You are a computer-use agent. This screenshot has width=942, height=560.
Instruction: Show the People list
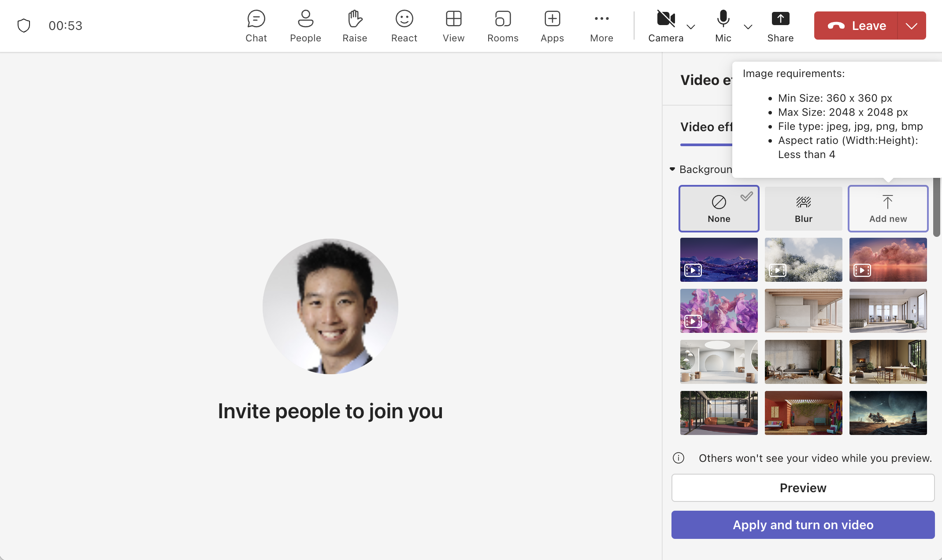click(305, 26)
